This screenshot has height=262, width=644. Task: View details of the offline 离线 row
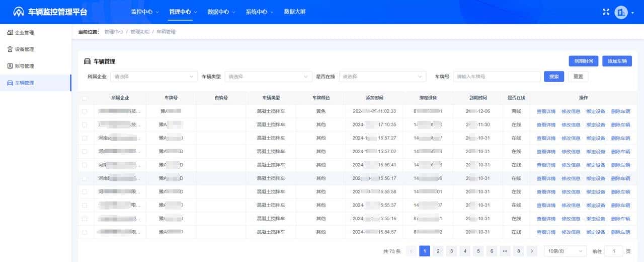546,111
